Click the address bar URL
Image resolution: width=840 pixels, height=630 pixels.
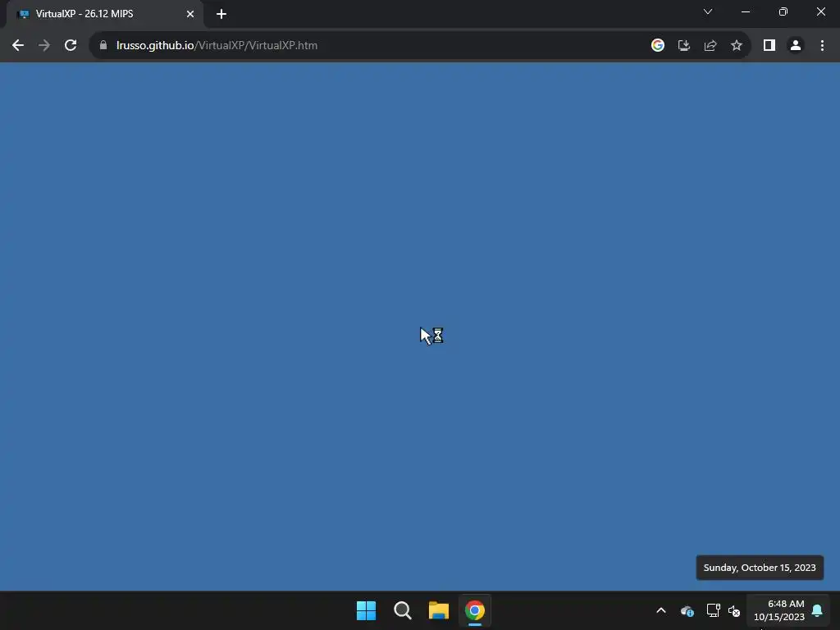coord(217,46)
